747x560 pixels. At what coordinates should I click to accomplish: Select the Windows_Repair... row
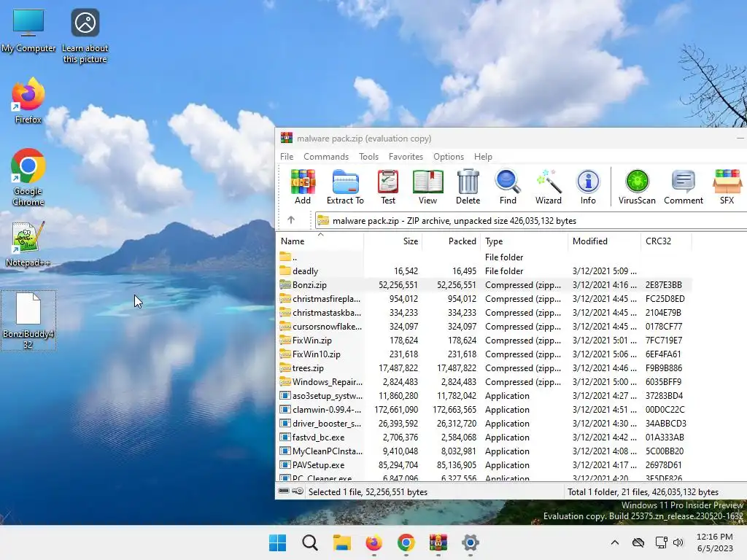484,381
